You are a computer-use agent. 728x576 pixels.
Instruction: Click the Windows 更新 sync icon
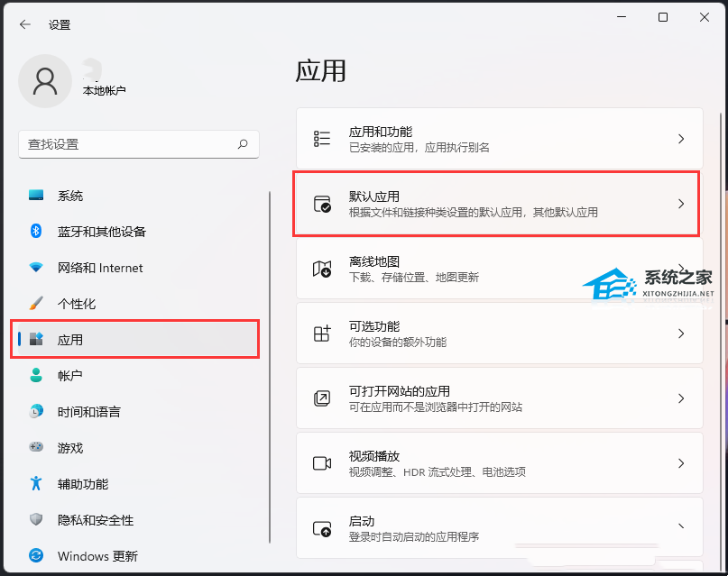(36, 555)
